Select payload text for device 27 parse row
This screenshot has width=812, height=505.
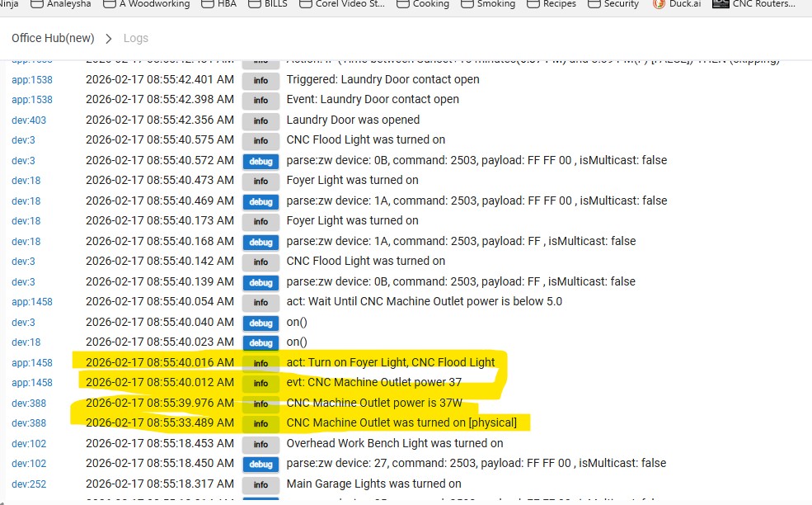(x=476, y=463)
